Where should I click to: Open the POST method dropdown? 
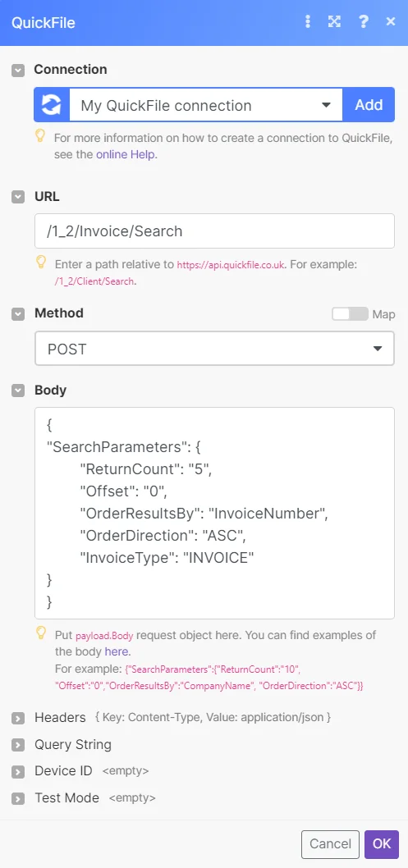tap(214, 349)
